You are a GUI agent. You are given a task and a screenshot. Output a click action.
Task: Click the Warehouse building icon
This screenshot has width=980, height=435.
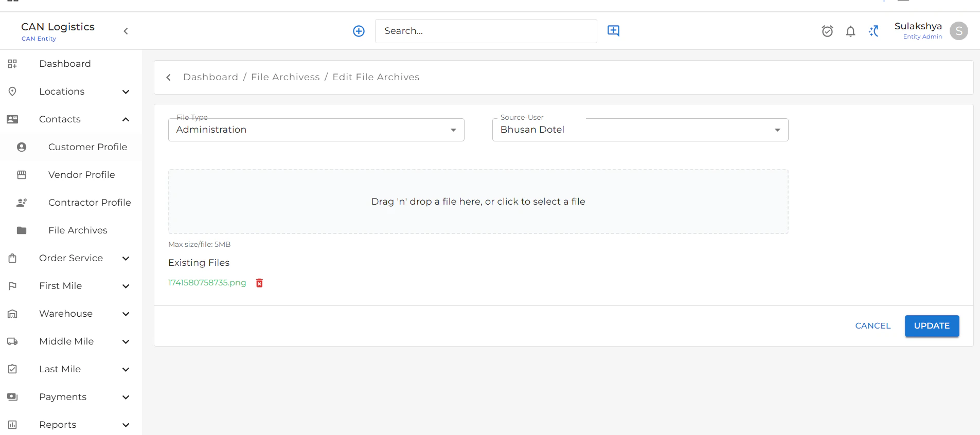coord(12,314)
